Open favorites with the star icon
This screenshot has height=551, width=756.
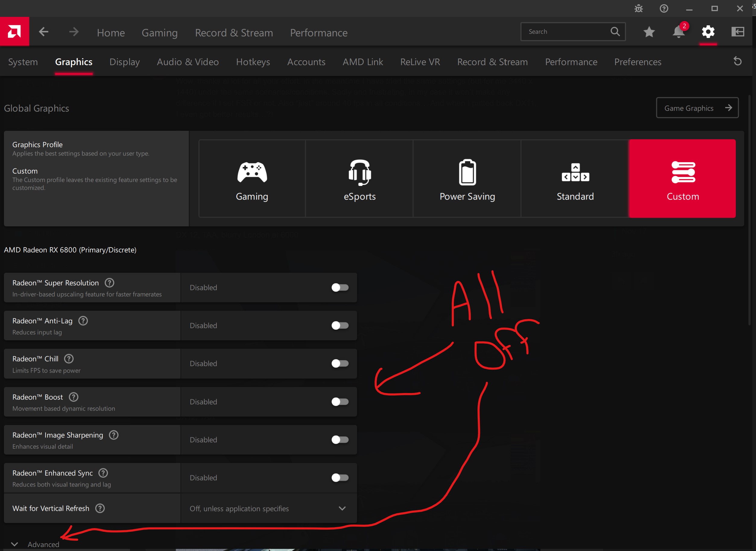click(x=649, y=32)
